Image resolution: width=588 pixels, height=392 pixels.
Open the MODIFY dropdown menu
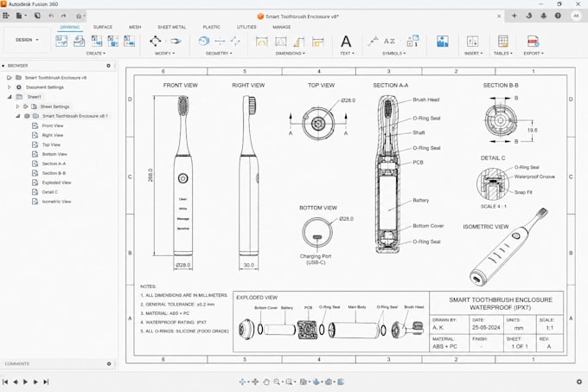[164, 54]
